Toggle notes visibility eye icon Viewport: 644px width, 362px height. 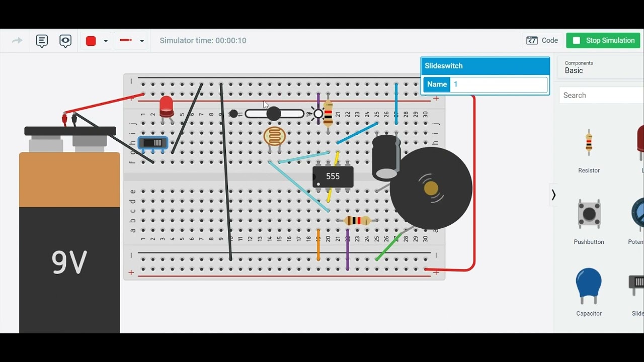(65, 41)
